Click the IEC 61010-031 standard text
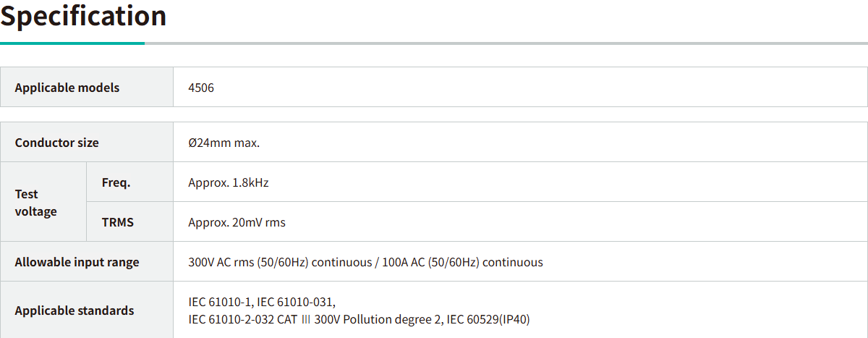The image size is (868, 338). coord(297,302)
